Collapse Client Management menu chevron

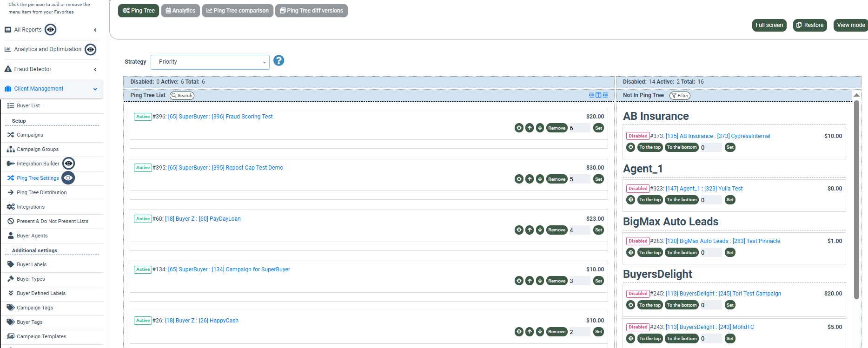pyautogui.click(x=95, y=89)
